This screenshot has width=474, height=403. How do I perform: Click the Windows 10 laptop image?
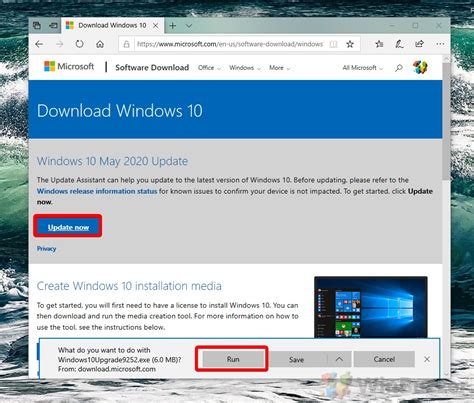point(371,307)
